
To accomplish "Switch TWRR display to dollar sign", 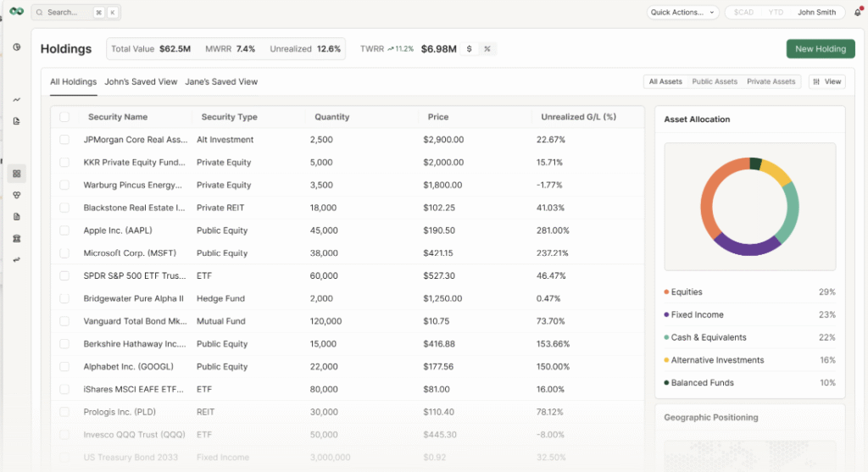I will click(x=469, y=48).
